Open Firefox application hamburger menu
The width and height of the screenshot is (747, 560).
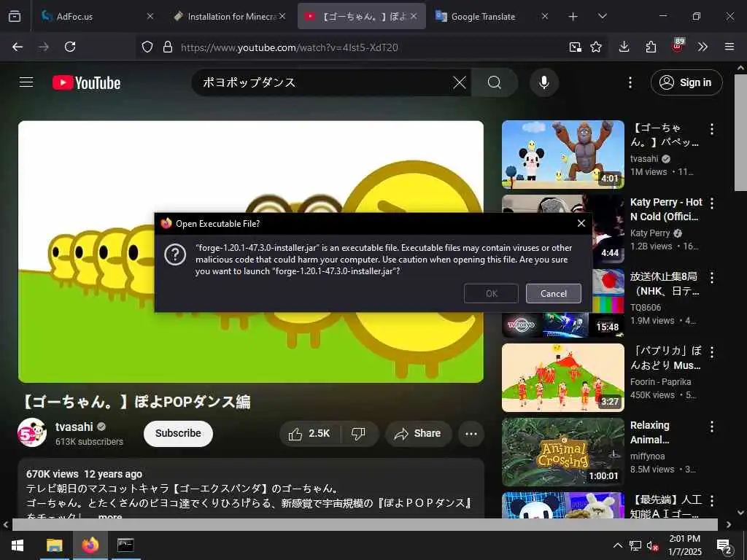(x=729, y=47)
